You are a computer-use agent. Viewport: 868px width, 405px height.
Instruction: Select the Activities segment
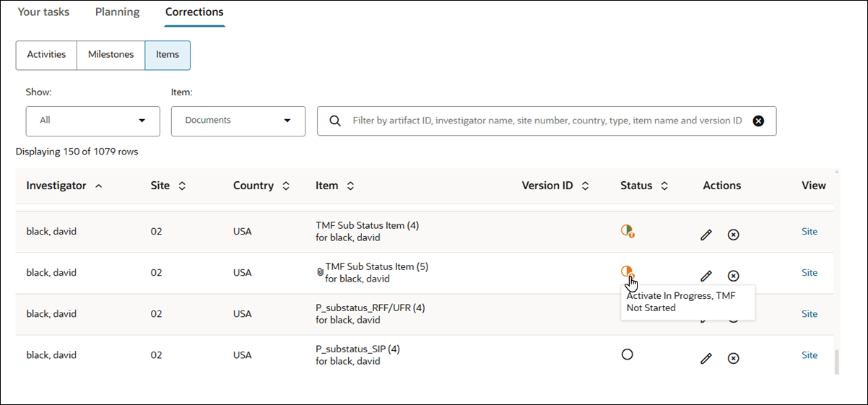click(46, 55)
